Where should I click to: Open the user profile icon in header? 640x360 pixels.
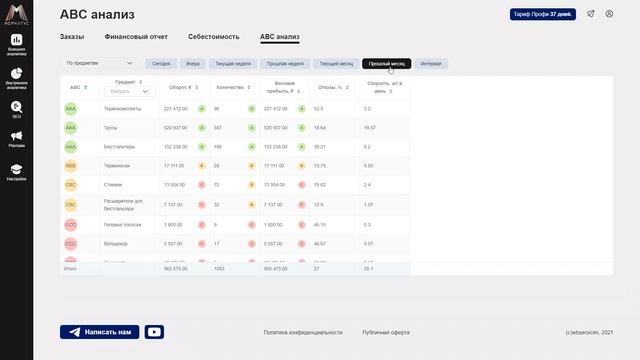pos(609,14)
